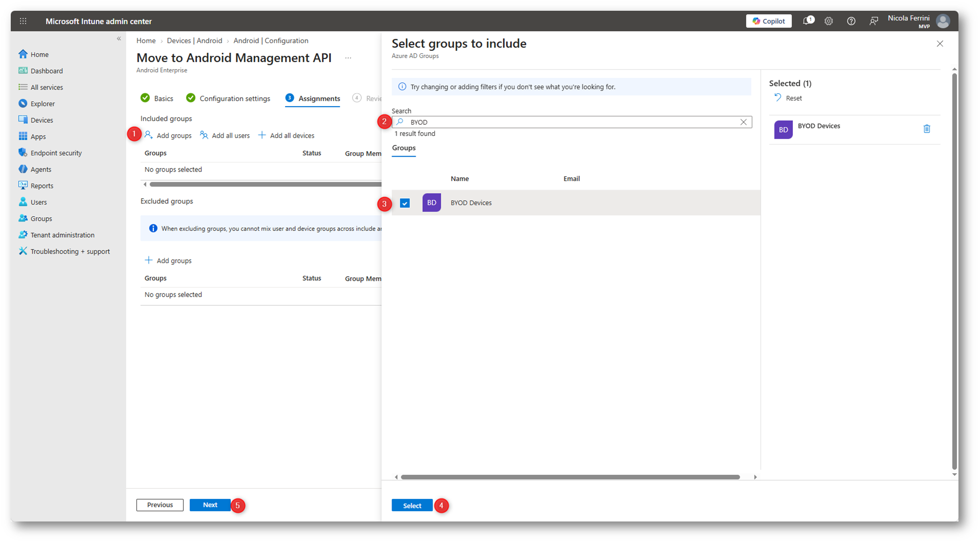
Task: Open the feedback icon in header
Action: click(x=873, y=21)
